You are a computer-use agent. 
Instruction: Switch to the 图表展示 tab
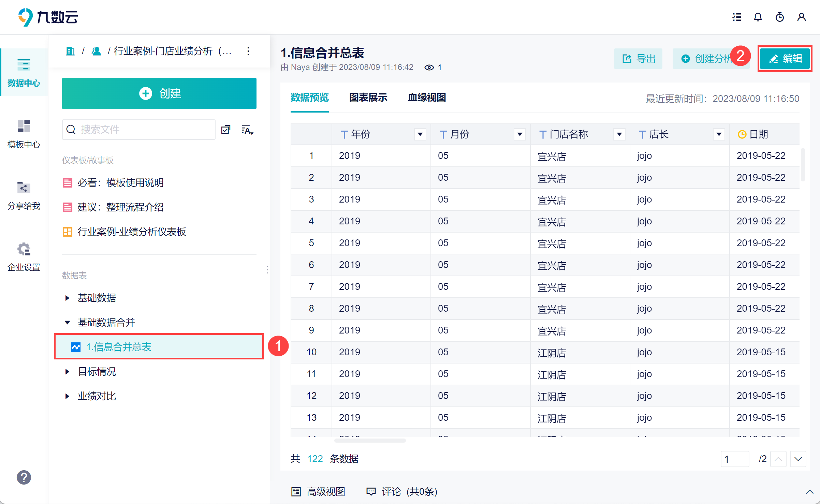pos(368,98)
